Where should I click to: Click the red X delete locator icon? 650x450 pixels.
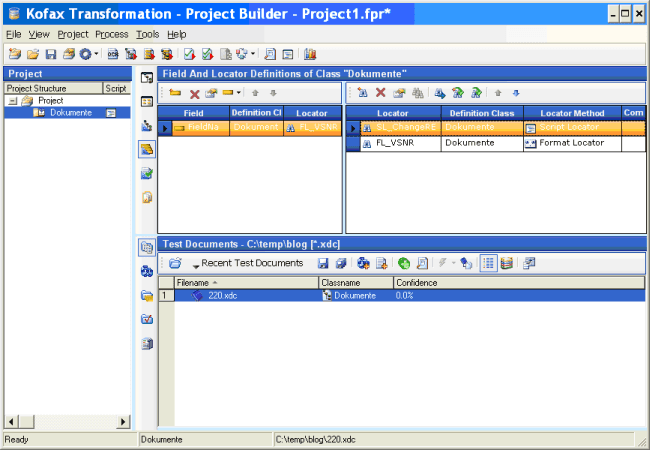(x=380, y=93)
